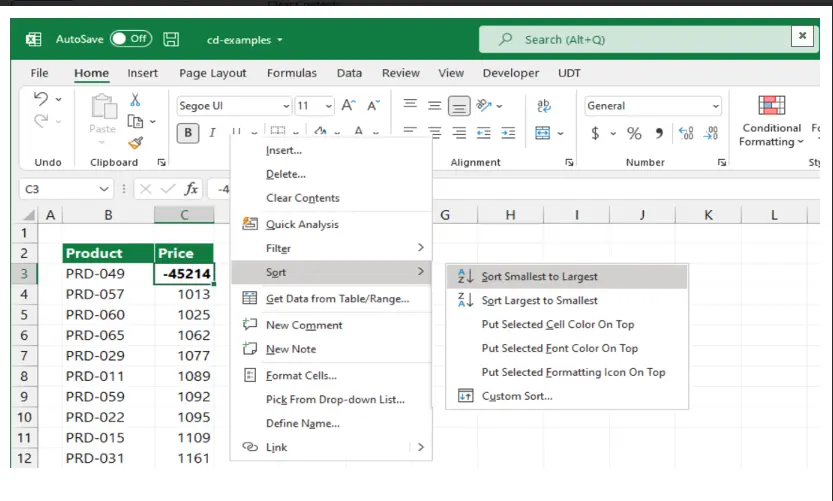Image resolution: width=833 pixels, height=501 pixels.
Task: Open the File tab
Action: pos(39,73)
